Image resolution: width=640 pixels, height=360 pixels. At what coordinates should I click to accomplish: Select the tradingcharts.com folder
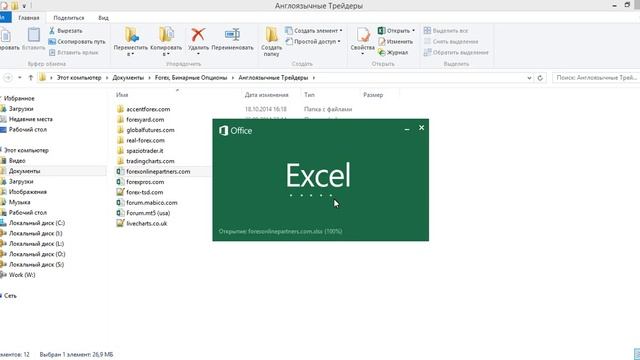click(150, 161)
